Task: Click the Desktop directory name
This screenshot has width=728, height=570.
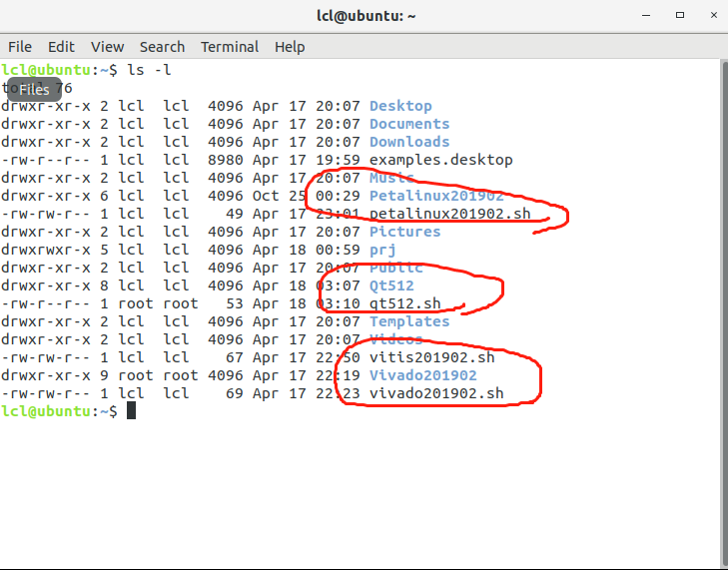Action: click(x=400, y=106)
